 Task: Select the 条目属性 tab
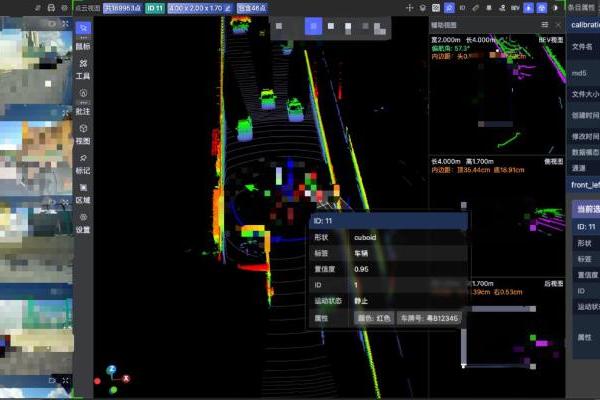(581, 7)
